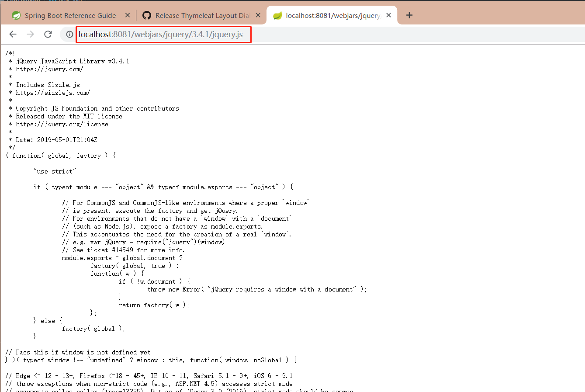Select the localhost:8081/webjars/jquery tab
Viewport: 585px width, 392px height.
[332, 15]
